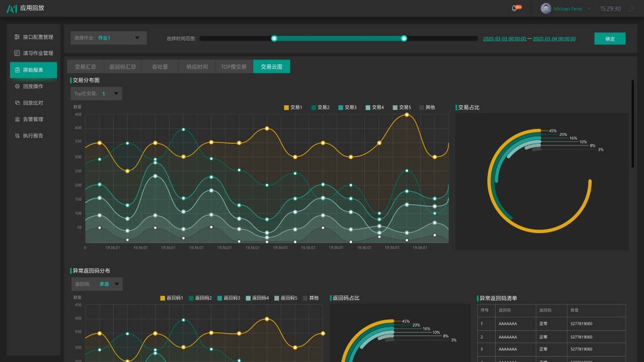The width and height of the screenshot is (644, 362).
Task: Click the start date 2020-03-03 00:00:00 link
Action: (x=504, y=39)
